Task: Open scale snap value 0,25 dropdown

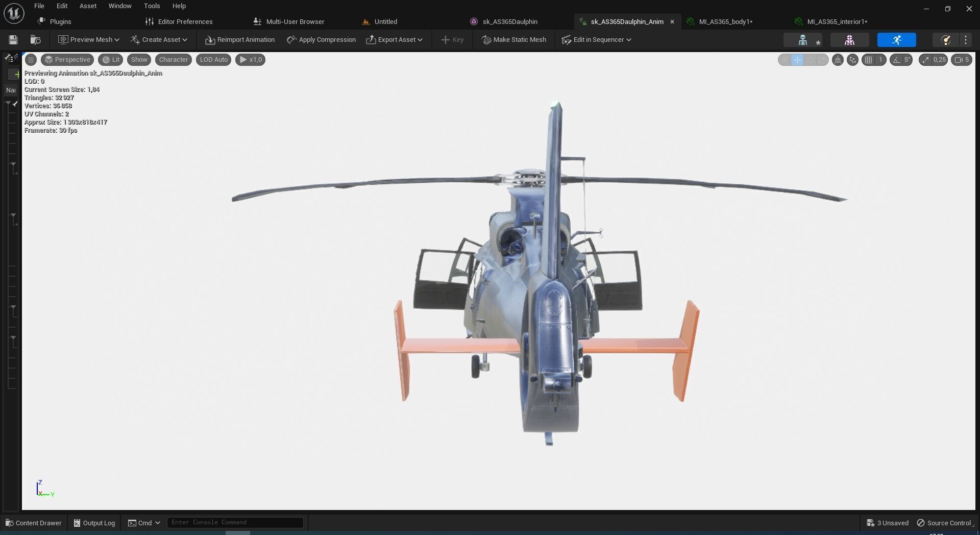Action: click(x=940, y=60)
